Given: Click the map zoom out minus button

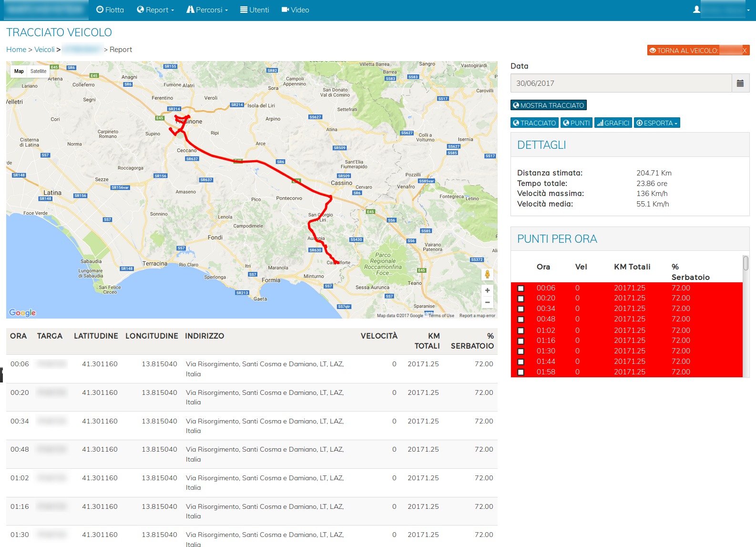Looking at the screenshot, I should click(487, 302).
